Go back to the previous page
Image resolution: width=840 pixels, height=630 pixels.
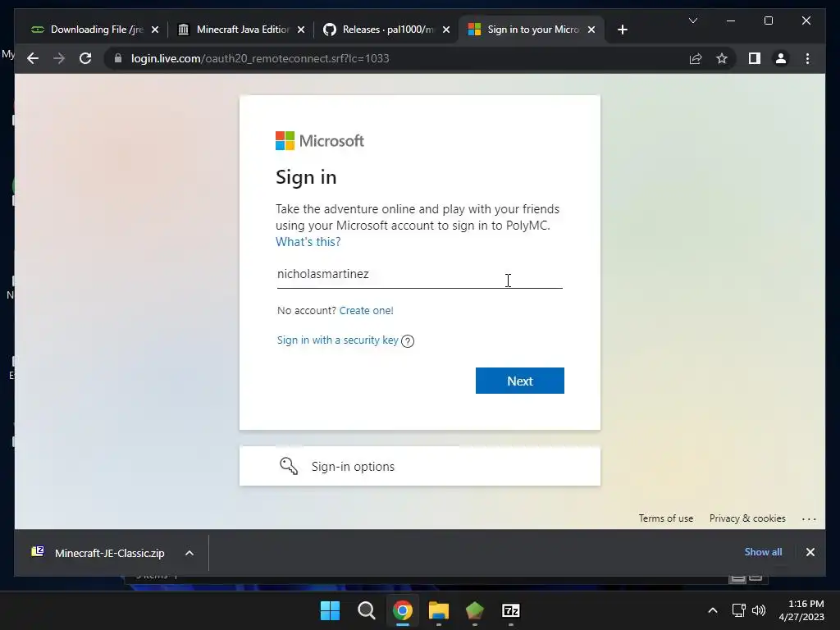coord(33,58)
